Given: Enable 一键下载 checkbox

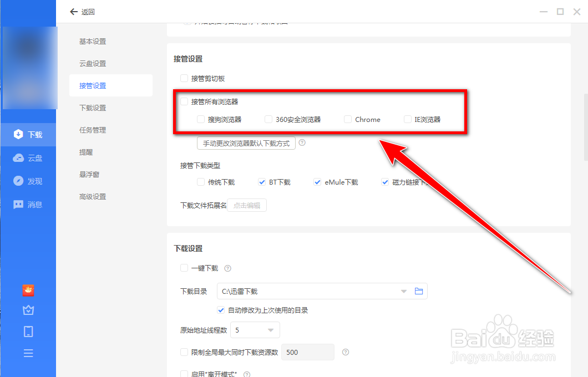Looking at the screenshot, I should coord(184,268).
